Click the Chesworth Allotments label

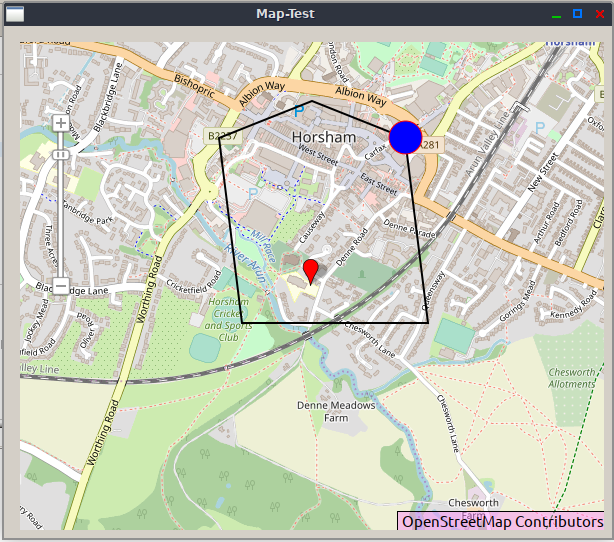click(x=572, y=377)
